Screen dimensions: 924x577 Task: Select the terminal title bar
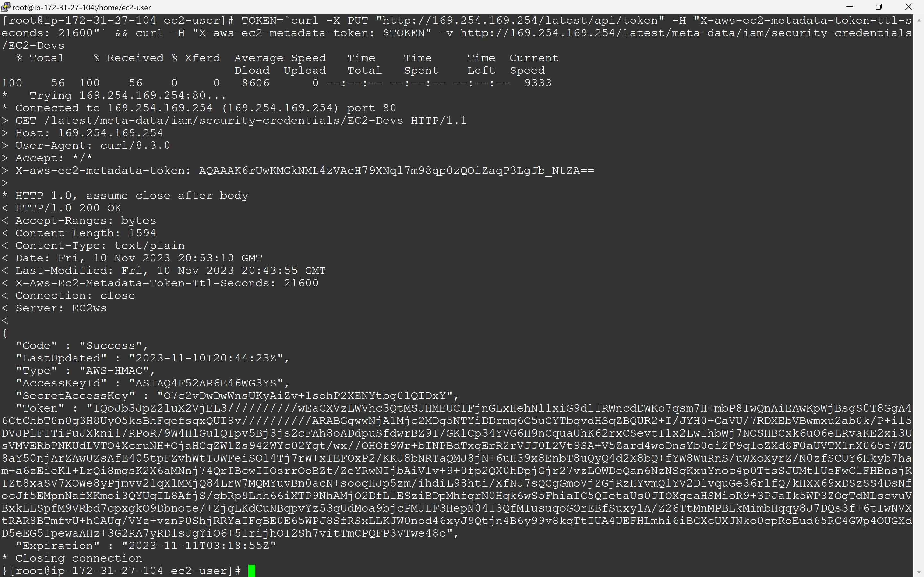(x=462, y=5)
